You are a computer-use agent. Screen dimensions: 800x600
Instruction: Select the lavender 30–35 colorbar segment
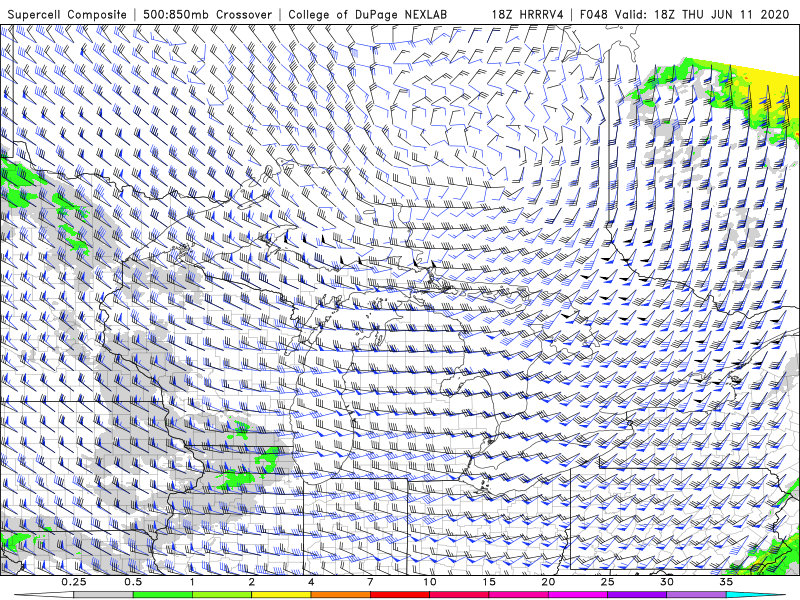[696, 595]
